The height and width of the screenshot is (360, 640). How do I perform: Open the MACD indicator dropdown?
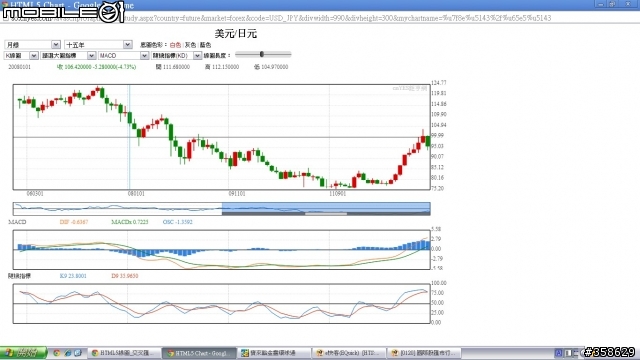coord(123,56)
